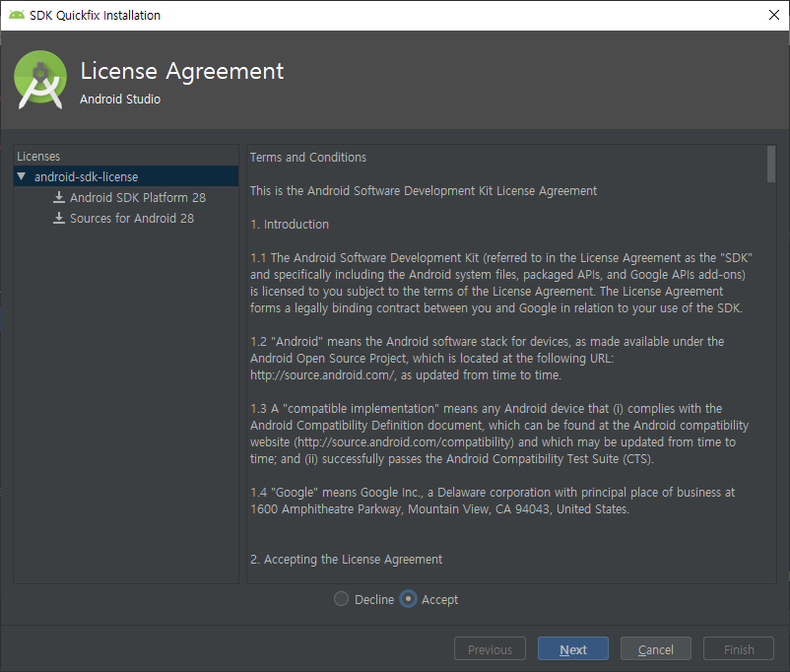This screenshot has width=790, height=672.
Task: Collapse the android-sdk-license tree node
Action: click(21, 176)
